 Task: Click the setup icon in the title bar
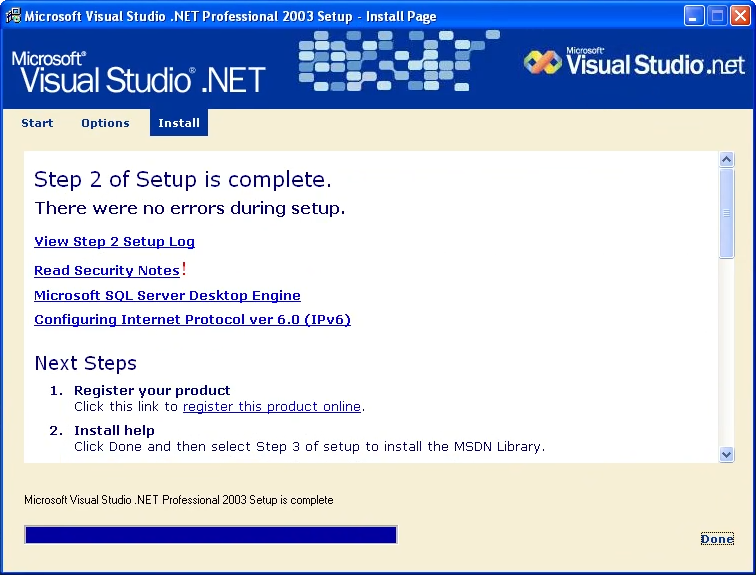pos(13,16)
